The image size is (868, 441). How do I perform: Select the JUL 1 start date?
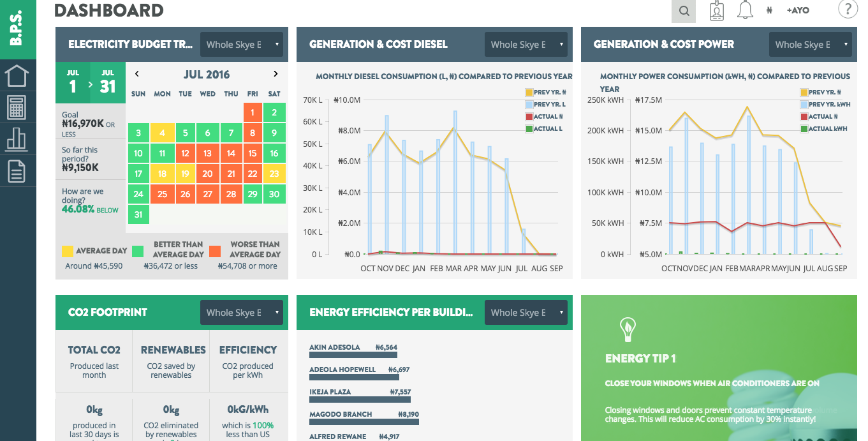(73, 83)
